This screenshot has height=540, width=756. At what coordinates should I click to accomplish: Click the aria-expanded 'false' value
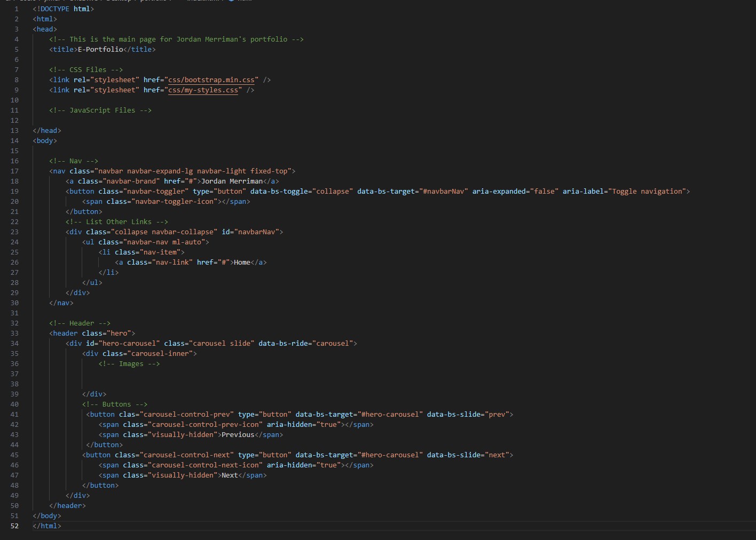(x=544, y=192)
